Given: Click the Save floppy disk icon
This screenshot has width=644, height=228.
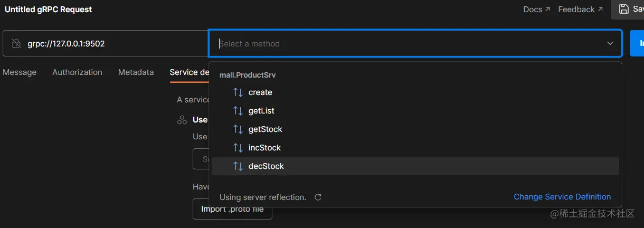Looking at the screenshot, I should (624, 9).
